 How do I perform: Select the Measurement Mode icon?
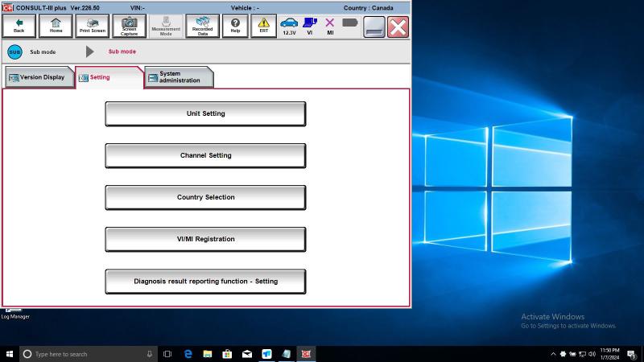tap(166, 27)
